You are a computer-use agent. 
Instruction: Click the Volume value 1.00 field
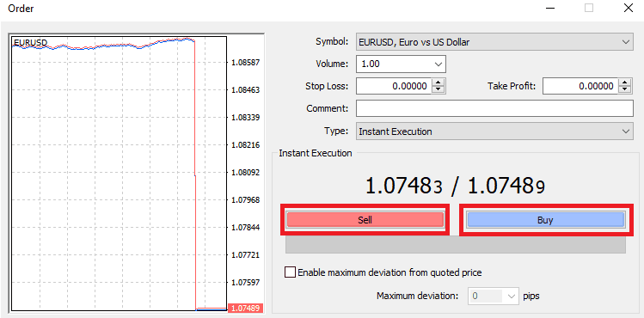pos(395,64)
